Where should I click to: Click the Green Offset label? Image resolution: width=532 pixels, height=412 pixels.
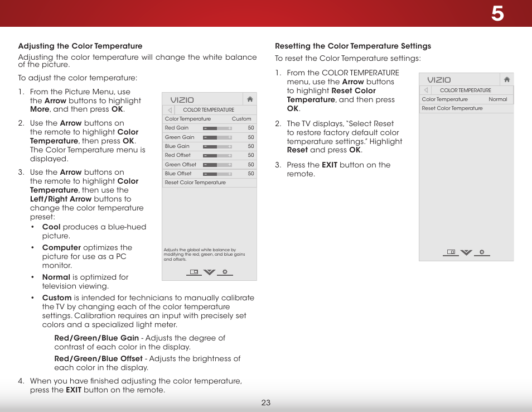pos(181,165)
